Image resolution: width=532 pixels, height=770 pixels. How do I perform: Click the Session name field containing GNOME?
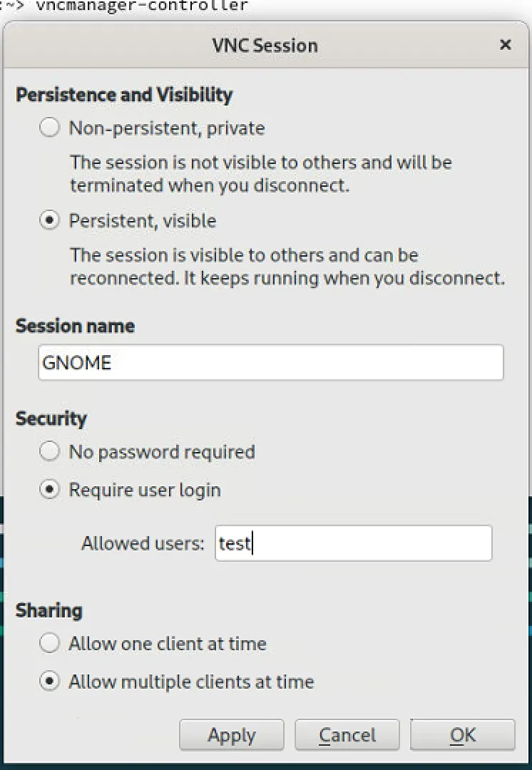[271, 362]
